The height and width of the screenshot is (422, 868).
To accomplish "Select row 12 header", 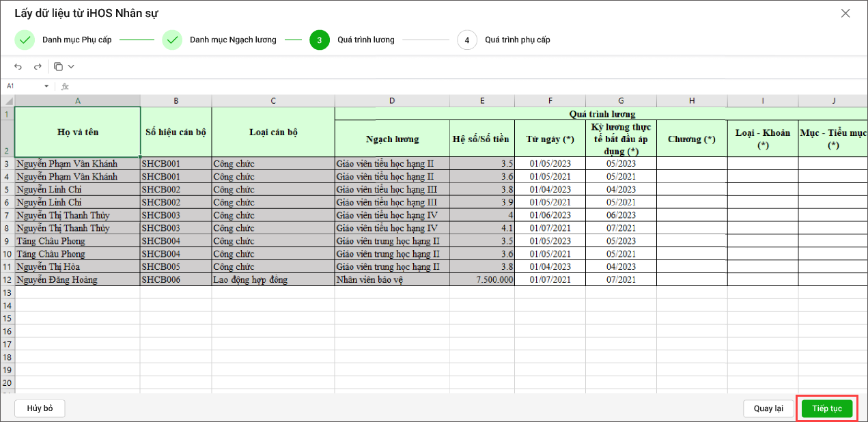I will [7, 279].
